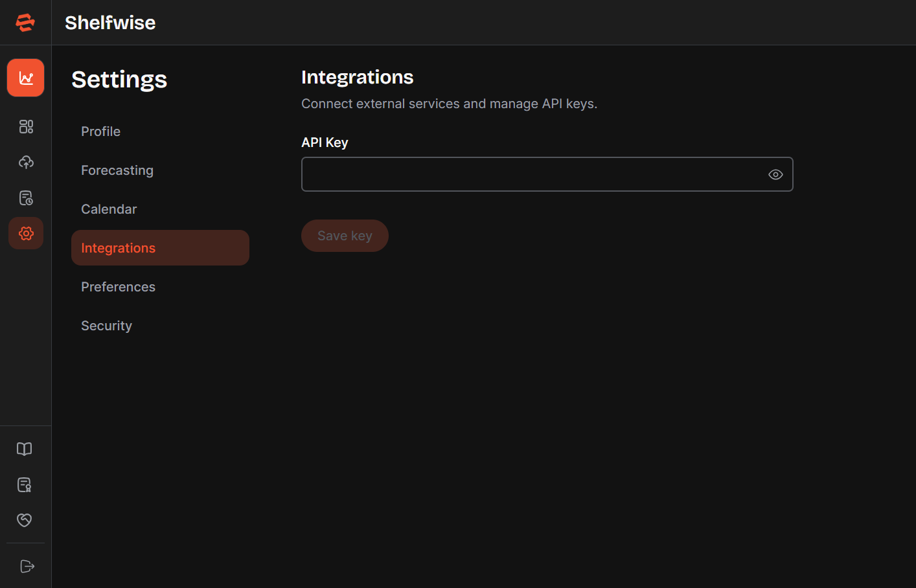Open the scheduled report clock icon
Screen dimensions: 916x588
tap(26, 198)
